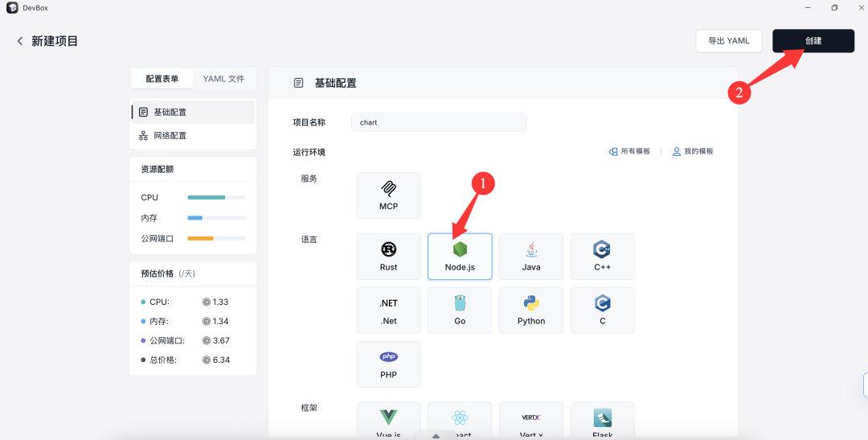Open 网络配置 in the sidebar

193,135
